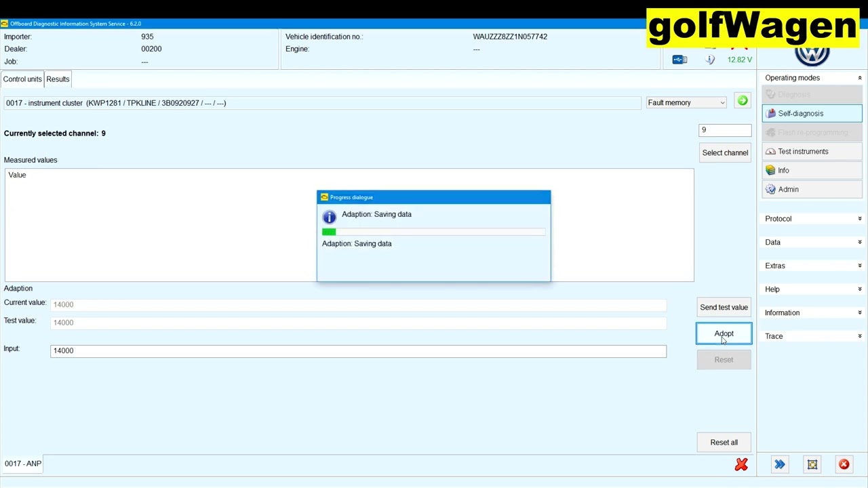
Task: Click the VIN number WAUZZZ8ZZ1N057742
Action: pyautogui.click(x=510, y=37)
